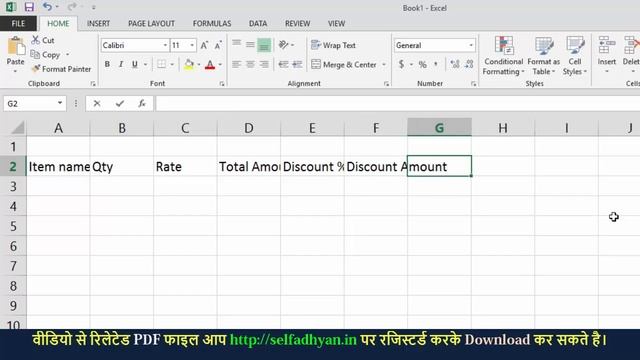Click the Paste clipboard icon
This screenshot has width=640, height=360.
[x=16, y=46]
